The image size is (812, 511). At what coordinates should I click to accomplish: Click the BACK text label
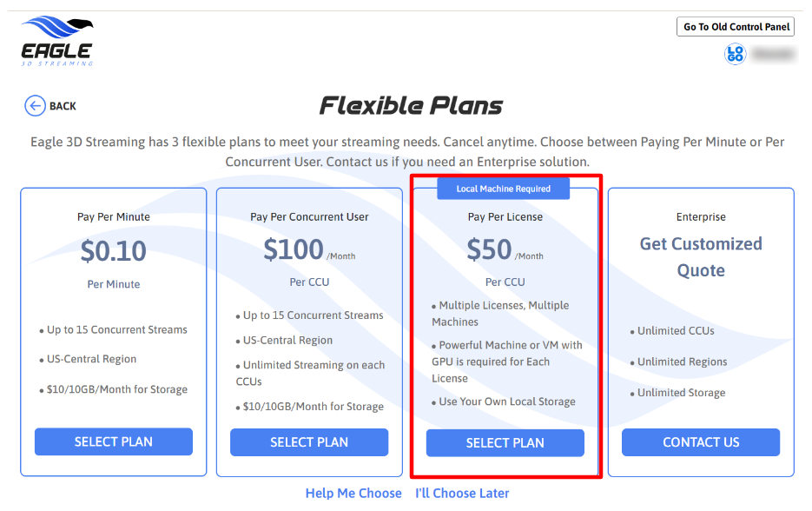[63, 106]
